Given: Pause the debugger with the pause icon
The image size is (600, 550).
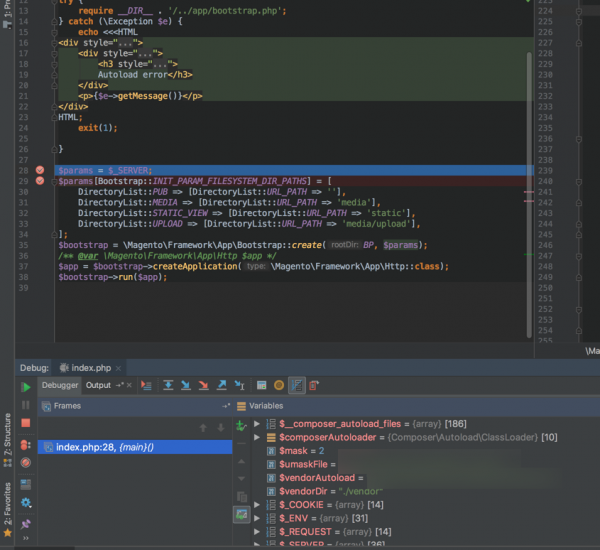Looking at the screenshot, I should click(26, 405).
